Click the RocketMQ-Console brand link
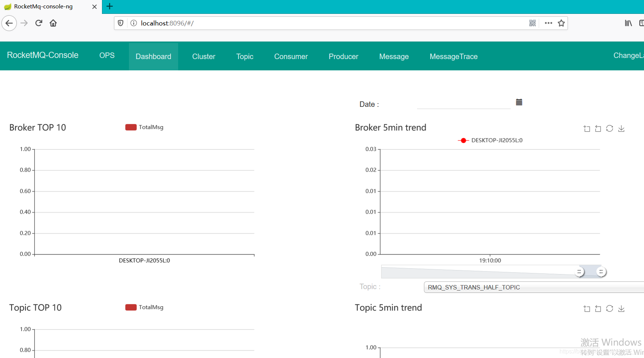The image size is (644, 358). tap(43, 55)
